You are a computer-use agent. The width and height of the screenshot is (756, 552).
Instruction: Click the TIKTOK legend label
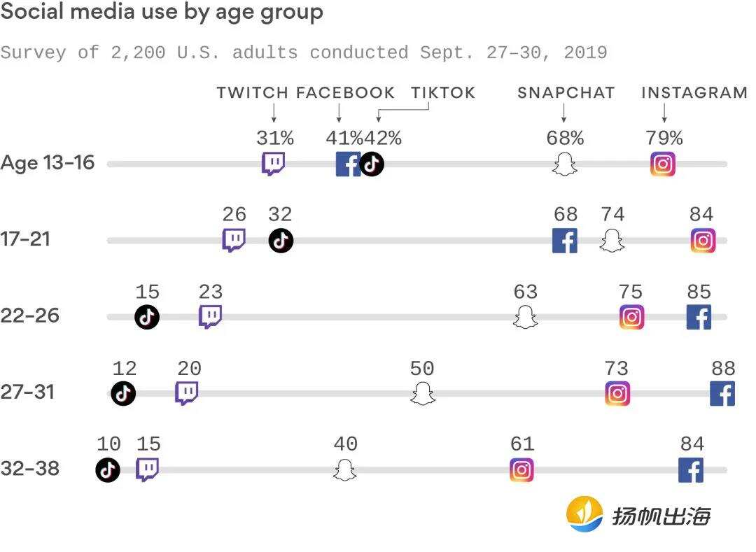click(442, 93)
